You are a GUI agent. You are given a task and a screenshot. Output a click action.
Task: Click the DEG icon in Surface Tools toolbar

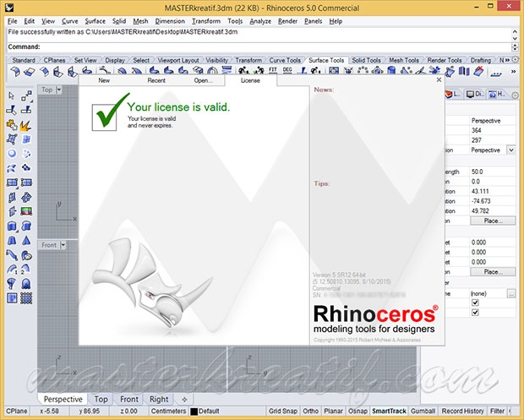point(287,70)
